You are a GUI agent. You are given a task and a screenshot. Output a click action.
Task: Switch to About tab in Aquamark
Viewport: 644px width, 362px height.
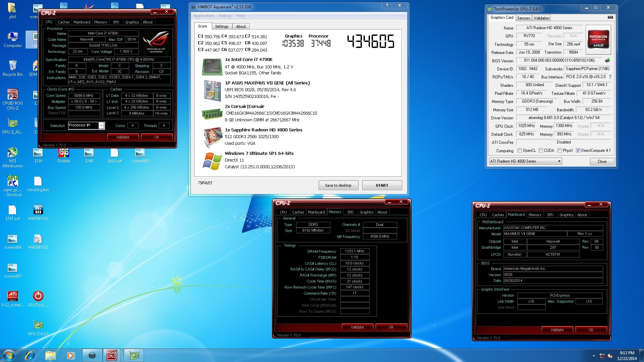pos(241,26)
